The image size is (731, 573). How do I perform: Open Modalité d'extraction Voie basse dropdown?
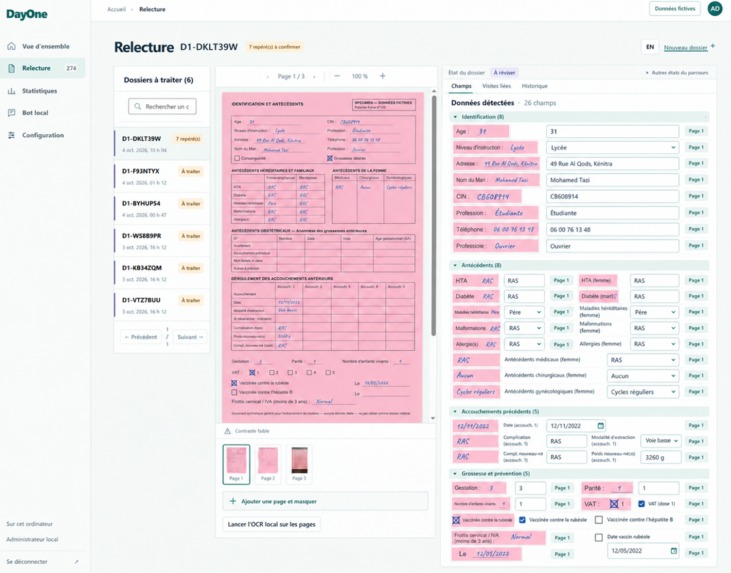click(x=661, y=441)
